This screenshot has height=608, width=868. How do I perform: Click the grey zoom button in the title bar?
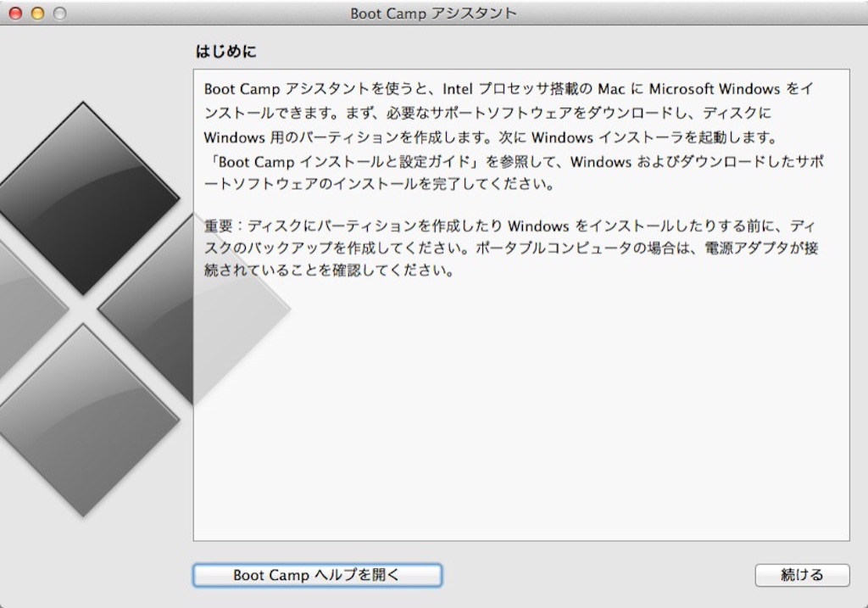(x=59, y=14)
